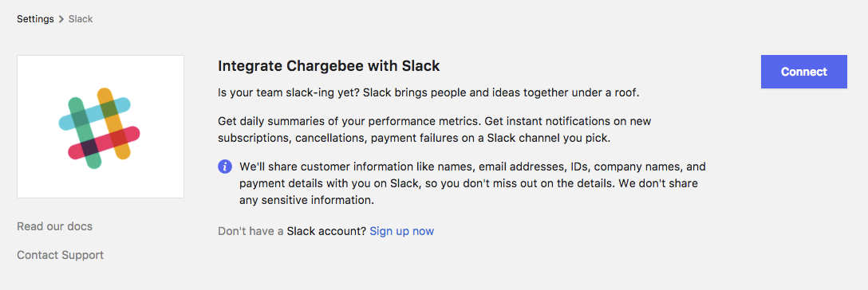Click the Integrate Chargebee with Slack heading
The width and height of the screenshot is (868, 290).
click(x=329, y=66)
